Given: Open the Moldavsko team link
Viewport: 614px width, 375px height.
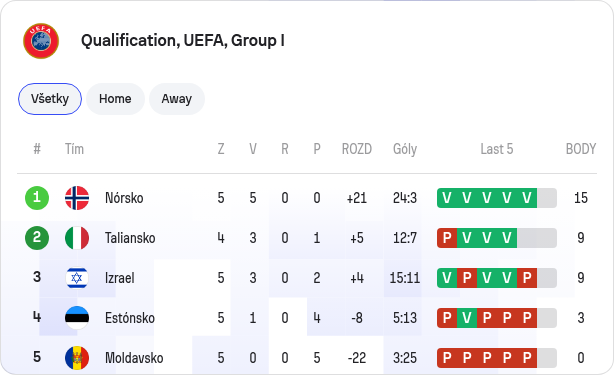Looking at the screenshot, I should (134, 358).
